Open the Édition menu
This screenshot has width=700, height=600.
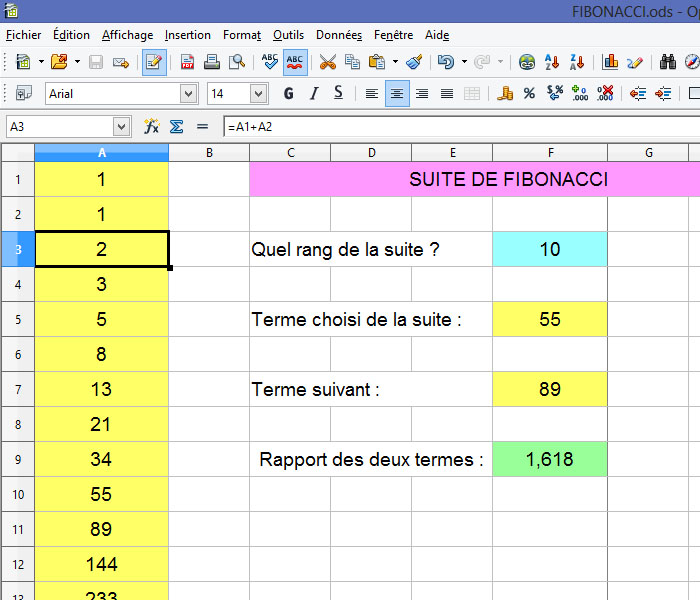coord(71,35)
